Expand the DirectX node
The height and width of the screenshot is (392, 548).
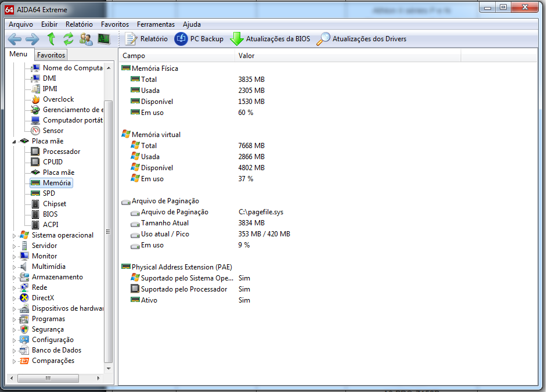(14, 299)
